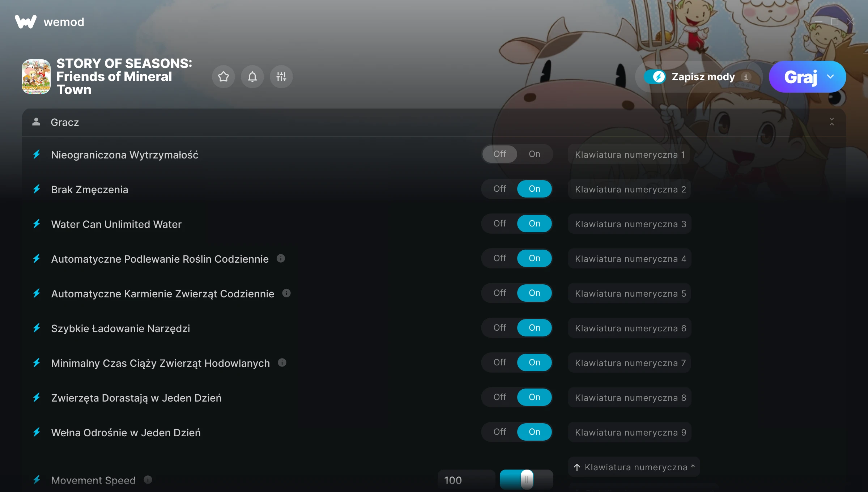868x492 pixels.
Task: Click info icon beside Zapisz mody
Action: coord(746,77)
